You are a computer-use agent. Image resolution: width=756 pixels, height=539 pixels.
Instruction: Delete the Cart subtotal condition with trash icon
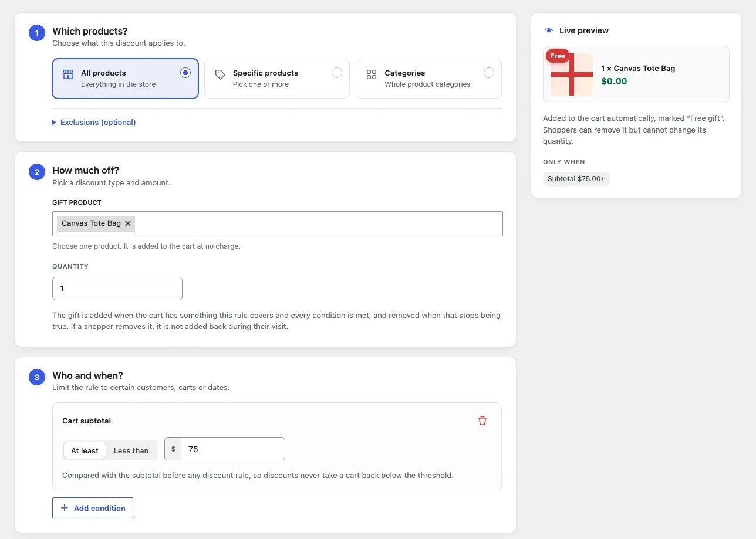click(482, 421)
